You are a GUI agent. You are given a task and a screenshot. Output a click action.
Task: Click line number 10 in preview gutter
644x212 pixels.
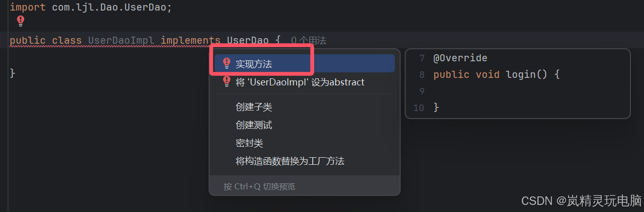point(419,108)
